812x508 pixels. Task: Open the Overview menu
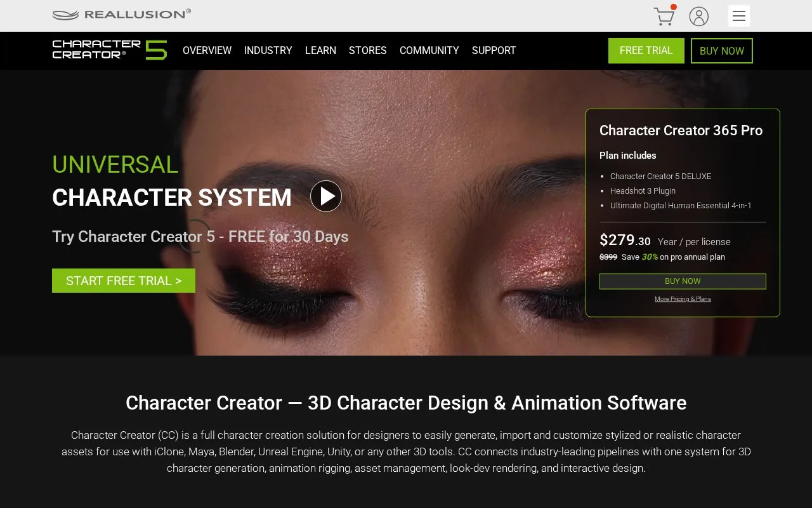coord(207,51)
